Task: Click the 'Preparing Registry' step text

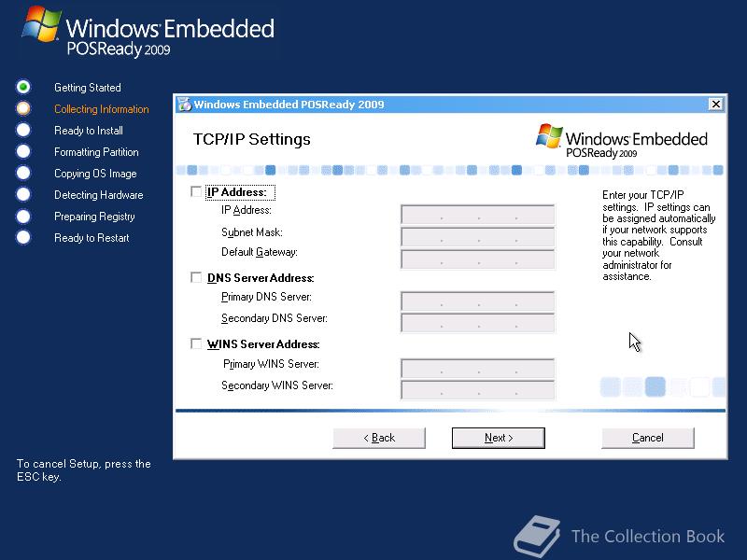Action: 94,217
